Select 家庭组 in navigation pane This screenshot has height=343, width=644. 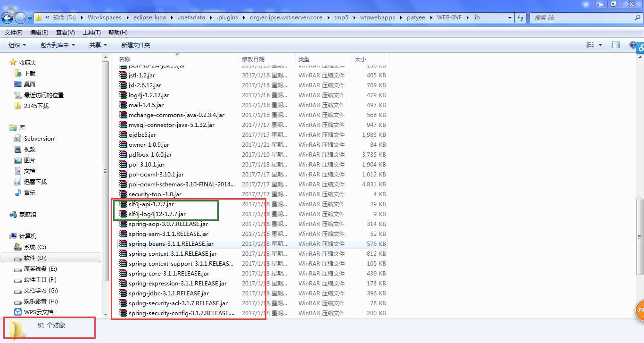point(28,214)
